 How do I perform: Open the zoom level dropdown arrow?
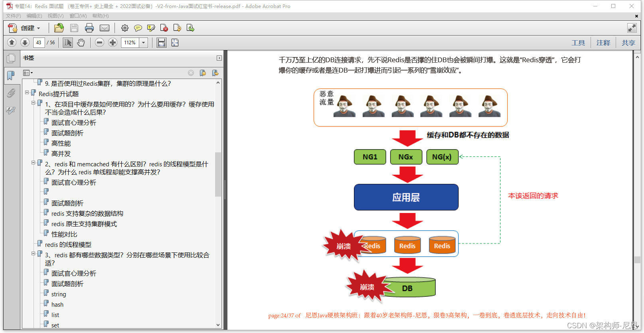[x=144, y=42]
